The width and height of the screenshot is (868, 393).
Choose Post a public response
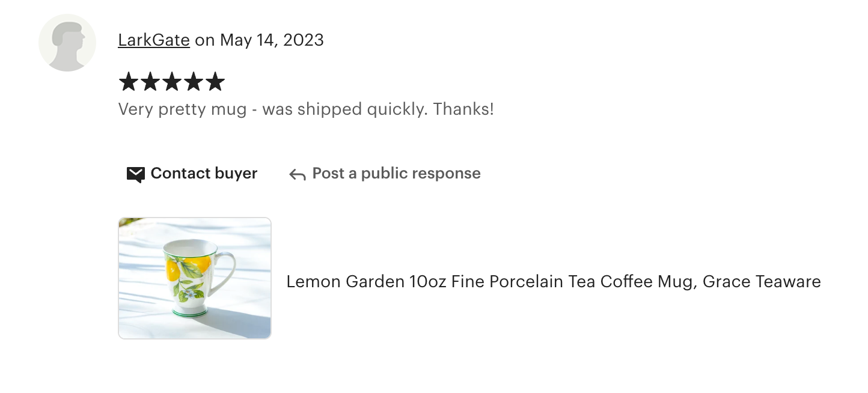[396, 174]
